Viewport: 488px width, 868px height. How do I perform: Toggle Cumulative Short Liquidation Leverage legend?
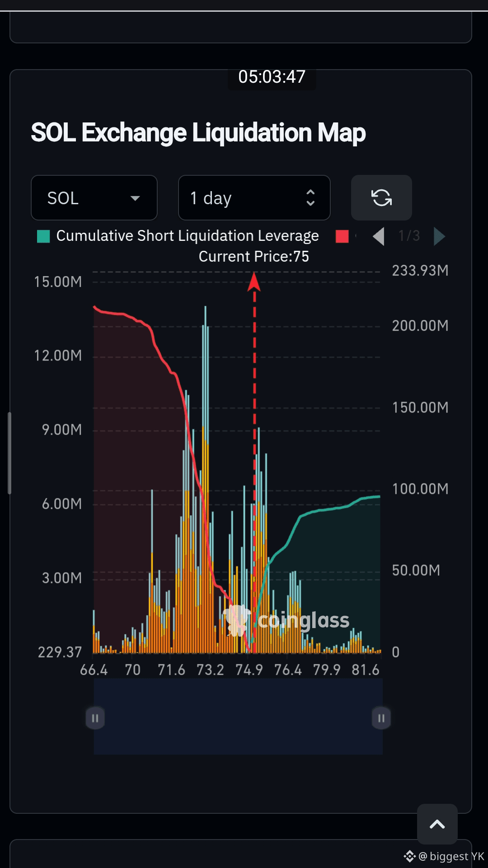click(178, 236)
